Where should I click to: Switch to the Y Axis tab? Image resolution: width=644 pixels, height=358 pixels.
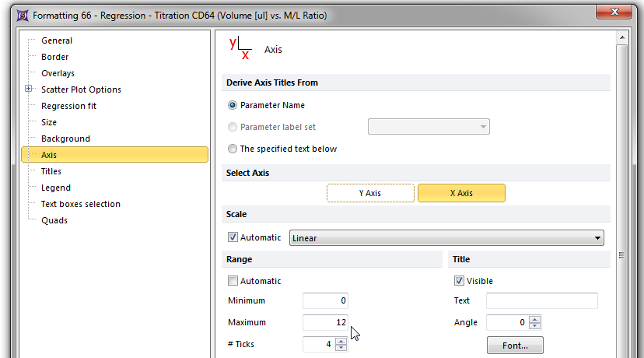pyautogui.click(x=370, y=193)
